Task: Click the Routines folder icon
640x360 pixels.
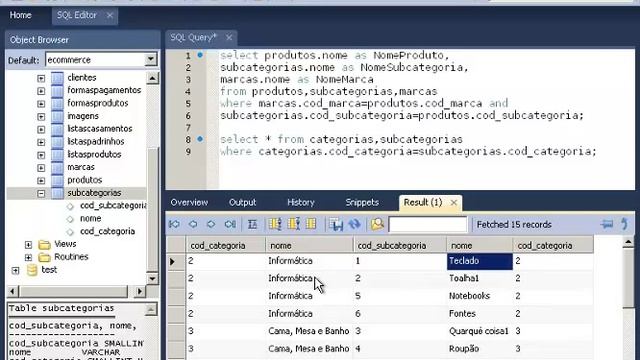Action: click(x=44, y=257)
